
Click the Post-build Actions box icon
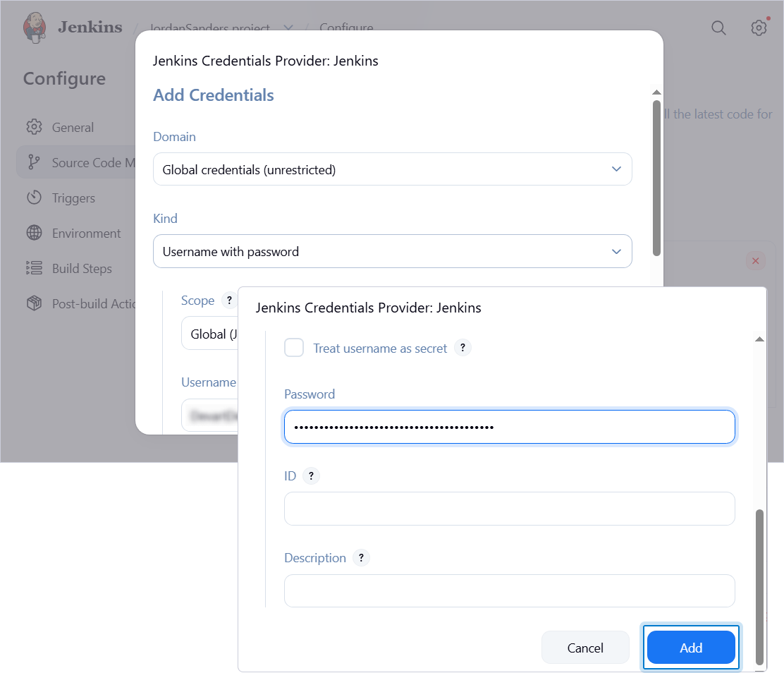34,303
